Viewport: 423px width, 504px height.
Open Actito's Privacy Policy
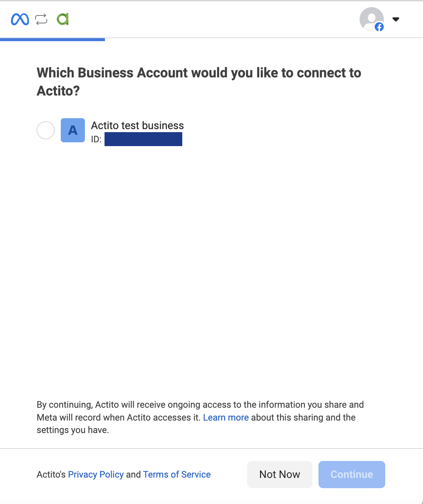coord(96,474)
